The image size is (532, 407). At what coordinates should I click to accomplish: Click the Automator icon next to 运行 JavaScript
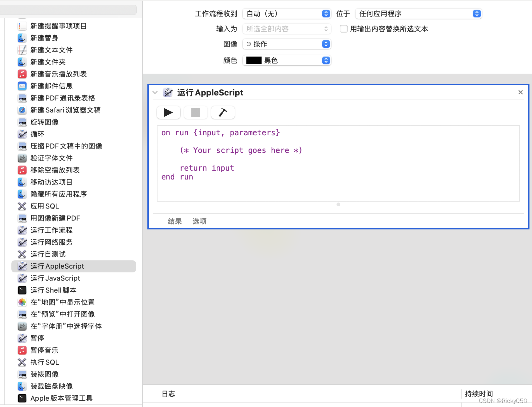coord(22,278)
